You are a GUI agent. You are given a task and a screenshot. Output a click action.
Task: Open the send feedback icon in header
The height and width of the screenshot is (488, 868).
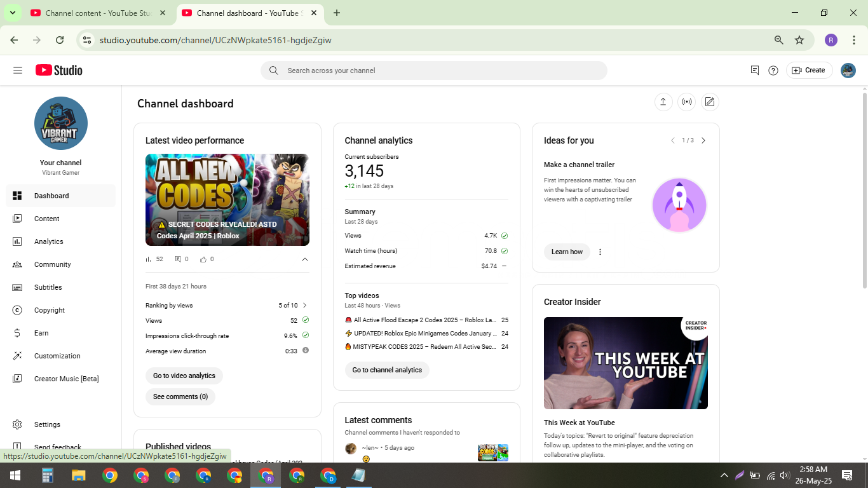point(755,71)
